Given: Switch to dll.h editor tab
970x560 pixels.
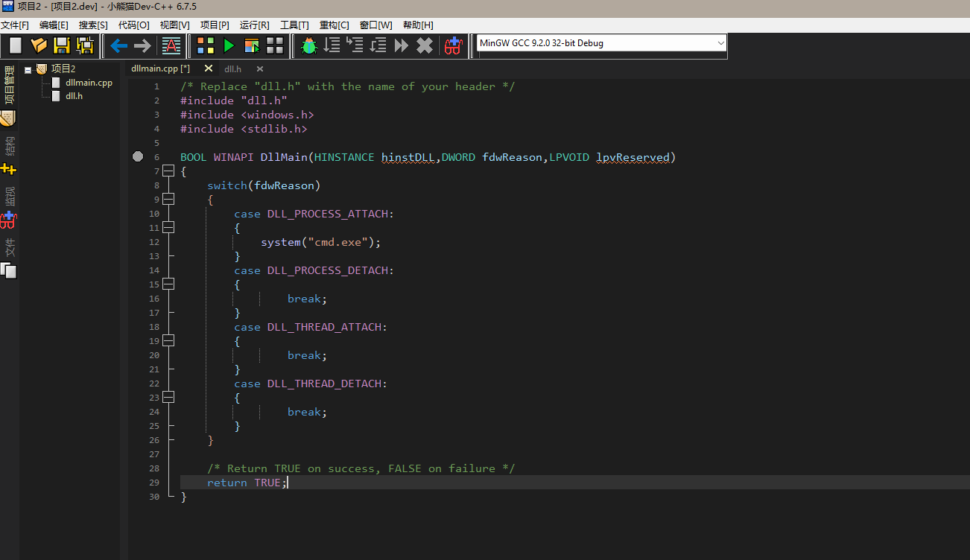Looking at the screenshot, I should [233, 69].
